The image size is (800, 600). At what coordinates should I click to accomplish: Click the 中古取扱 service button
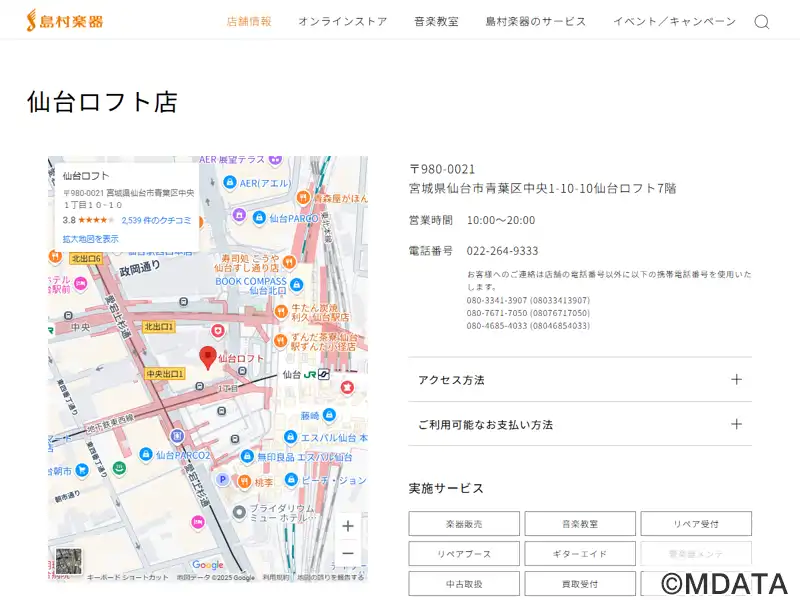click(464, 584)
